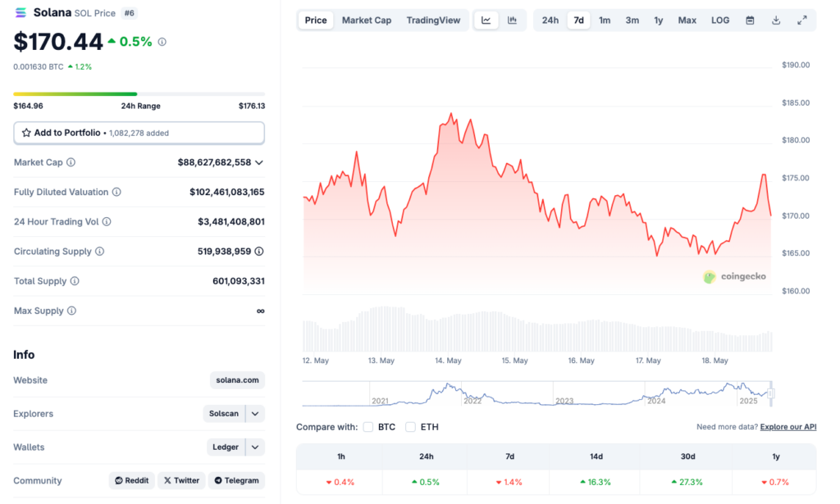Toggle LOG scale on chart
The width and height of the screenshot is (840, 504).
[x=720, y=20]
